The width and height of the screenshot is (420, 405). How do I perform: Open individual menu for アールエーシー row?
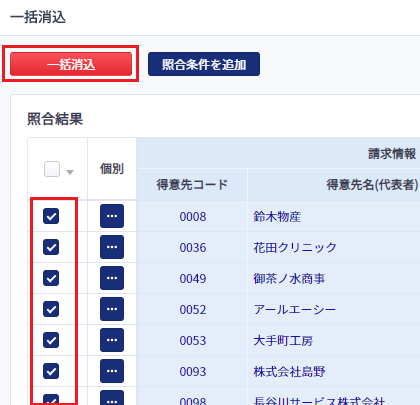click(112, 309)
